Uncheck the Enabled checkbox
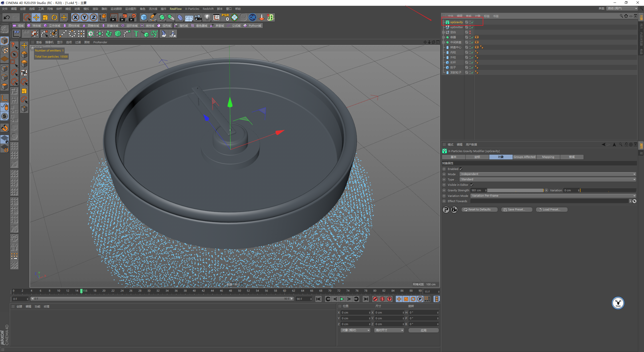The height and width of the screenshot is (352, 644). [461, 169]
